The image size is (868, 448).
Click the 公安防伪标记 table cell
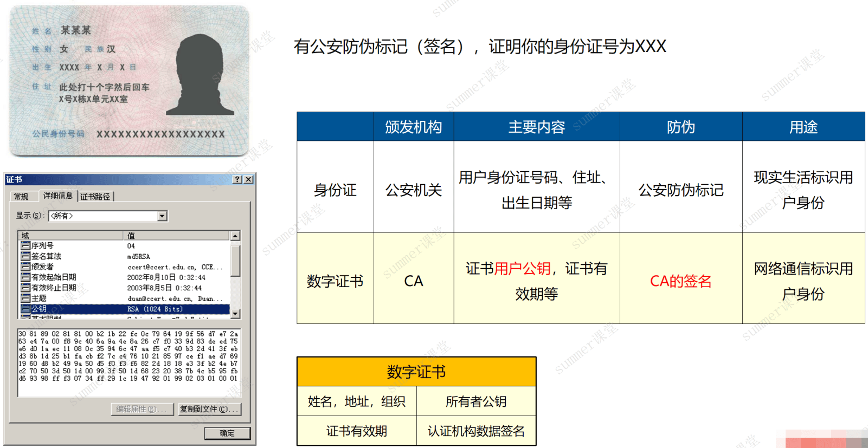[681, 190]
